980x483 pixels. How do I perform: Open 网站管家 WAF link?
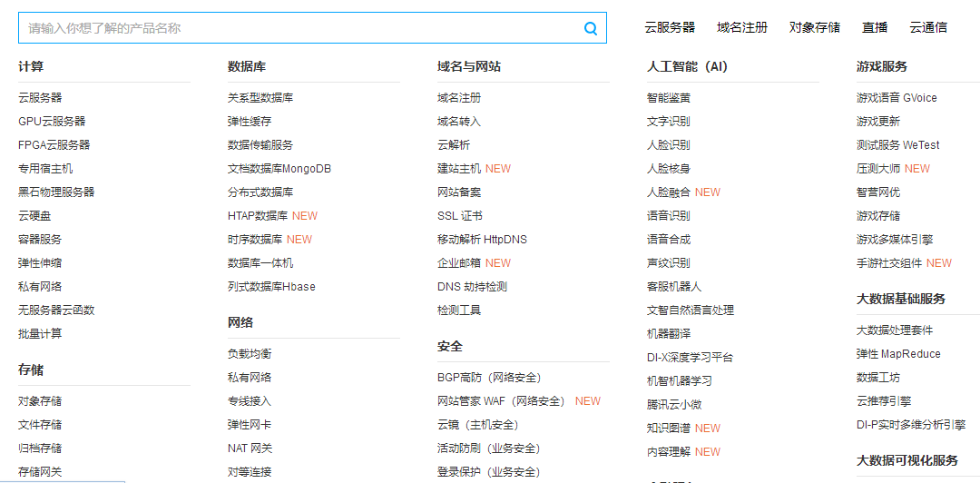click(501, 401)
